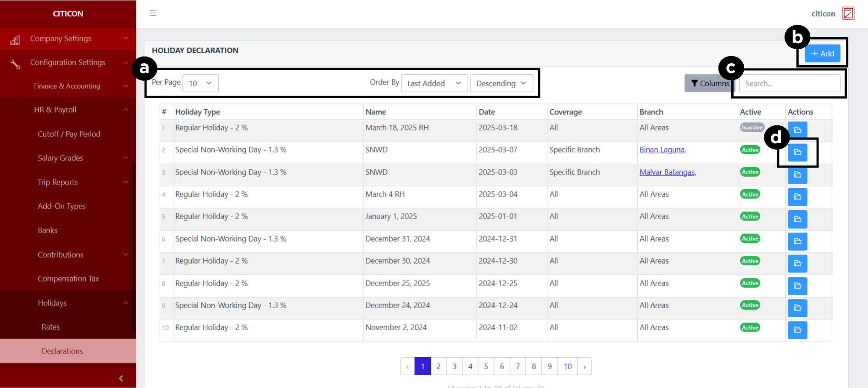Image resolution: width=868 pixels, height=388 pixels.
Task: Open the citicon user profile icon
Action: coord(848,13)
